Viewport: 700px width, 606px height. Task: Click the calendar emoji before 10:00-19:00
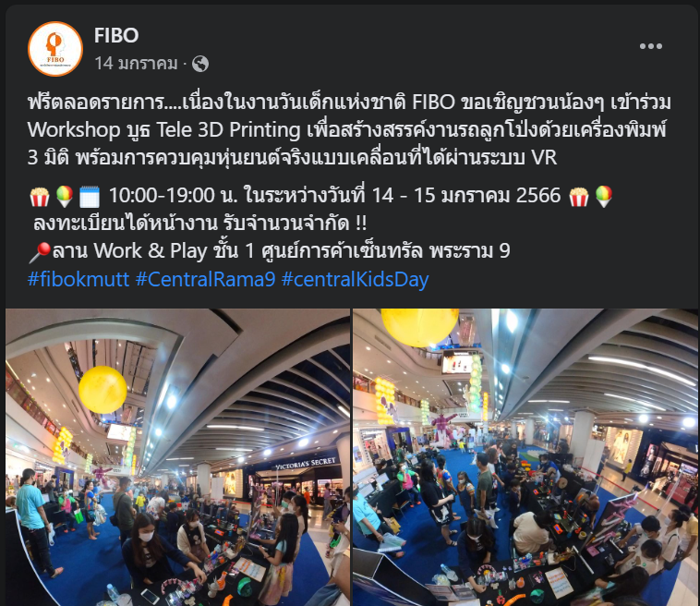tap(90, 197)
